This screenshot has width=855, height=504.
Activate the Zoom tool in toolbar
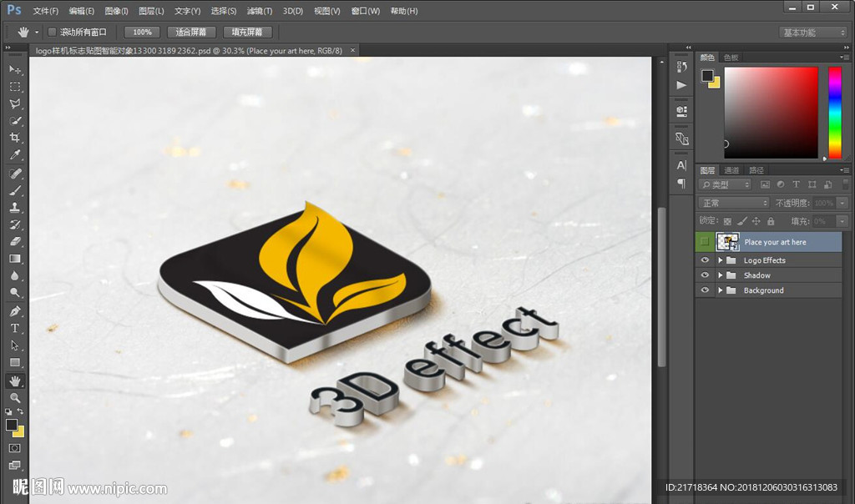tap(15, 398)
